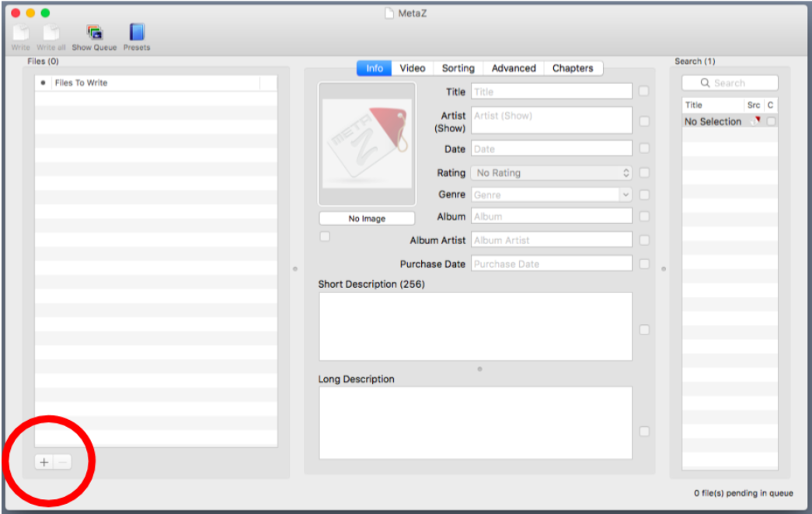Switch to the Video tab
The height and width of the screenshot is (514, 812).
(412, 68)
